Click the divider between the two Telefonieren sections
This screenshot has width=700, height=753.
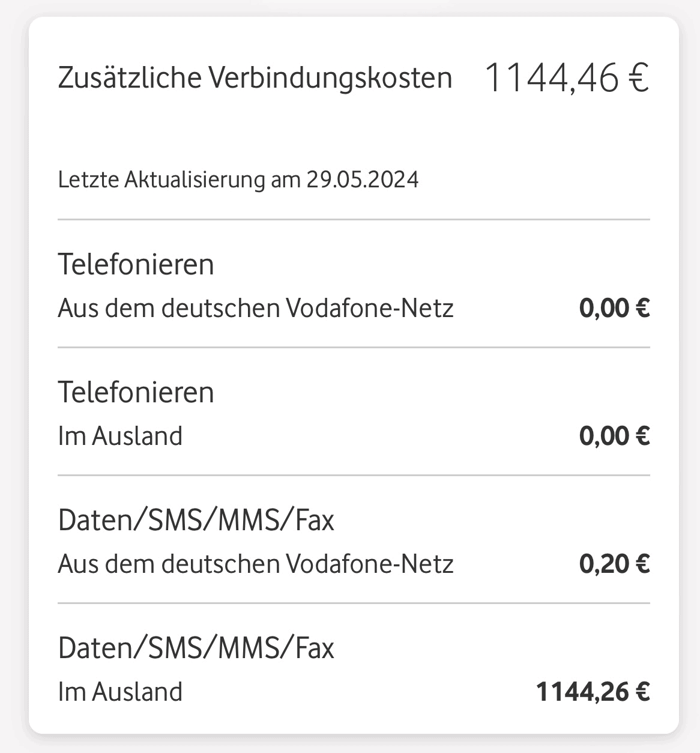click(x=354, y=347)
